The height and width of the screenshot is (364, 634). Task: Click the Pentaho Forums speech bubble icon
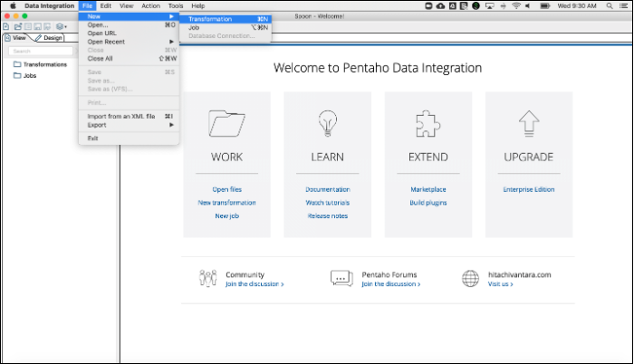coord(341,278)
